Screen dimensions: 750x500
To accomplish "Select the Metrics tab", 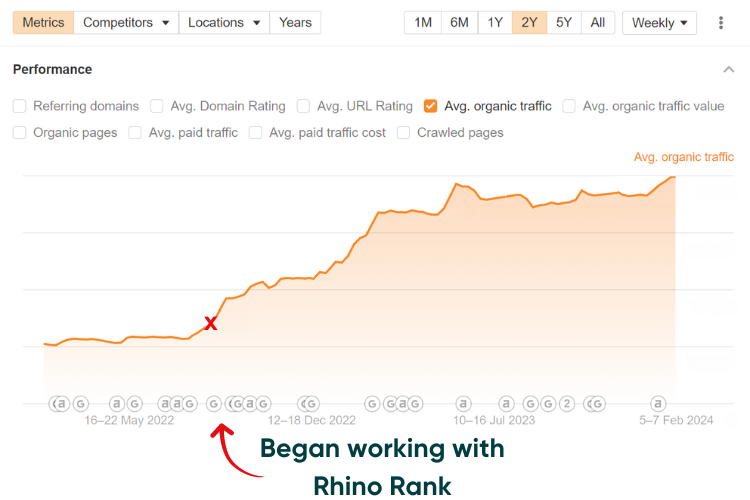I will pos(43,22).
